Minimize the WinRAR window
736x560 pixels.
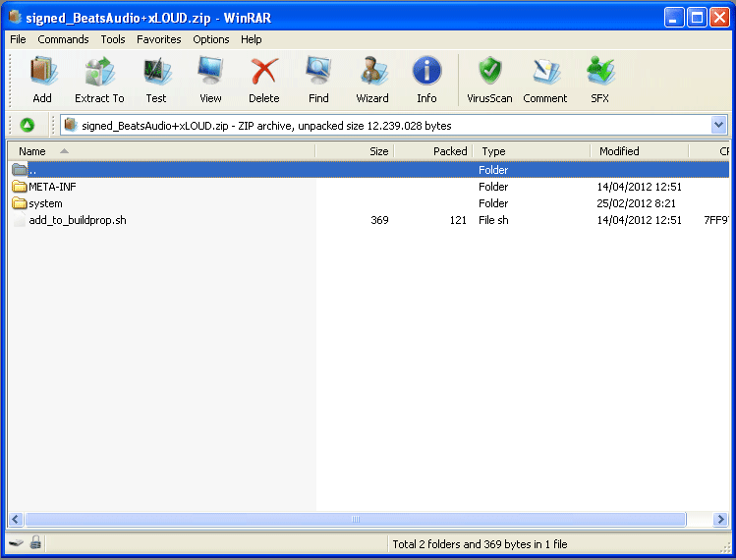coord(673,18)
